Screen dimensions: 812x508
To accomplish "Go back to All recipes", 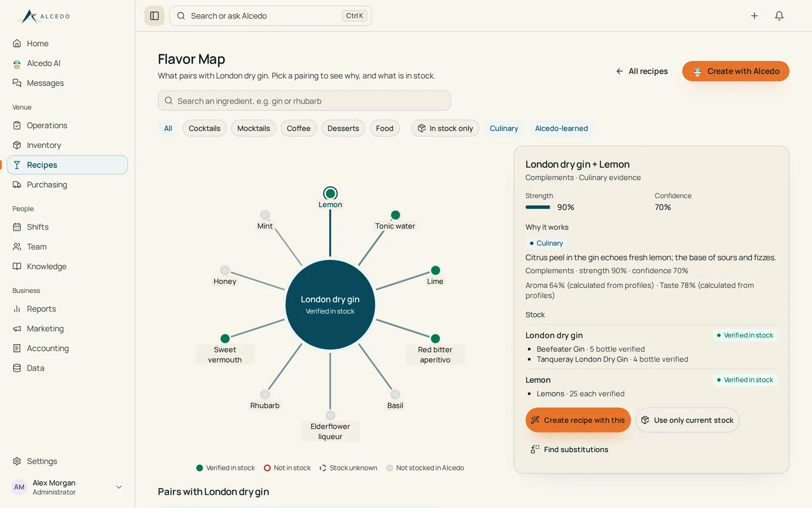I will (642, 71).
